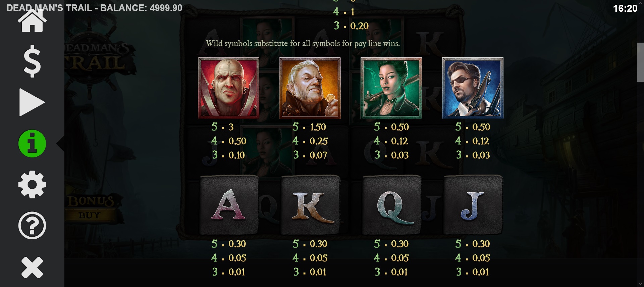Click the Q card symbol tile
The width and height of the screenshot is (644, 287).
391,205
